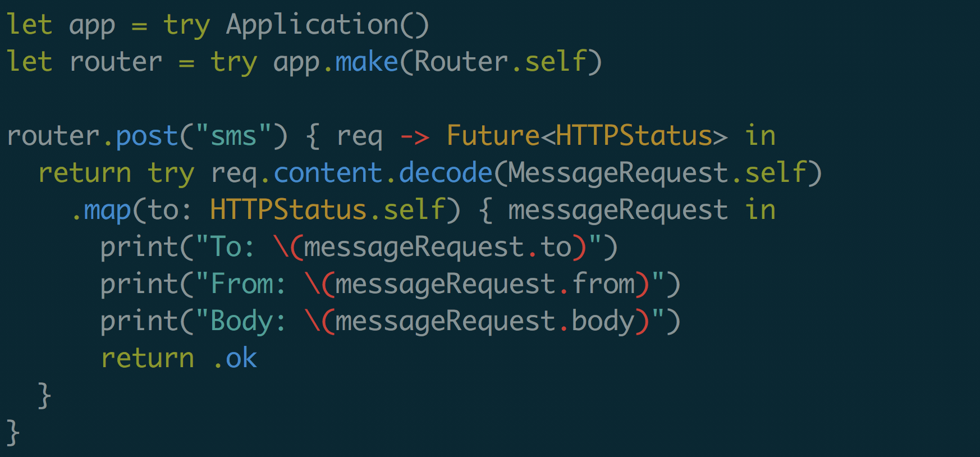Click the final closing curly brace
Screen dimensions: 980x457
point(13,433)
